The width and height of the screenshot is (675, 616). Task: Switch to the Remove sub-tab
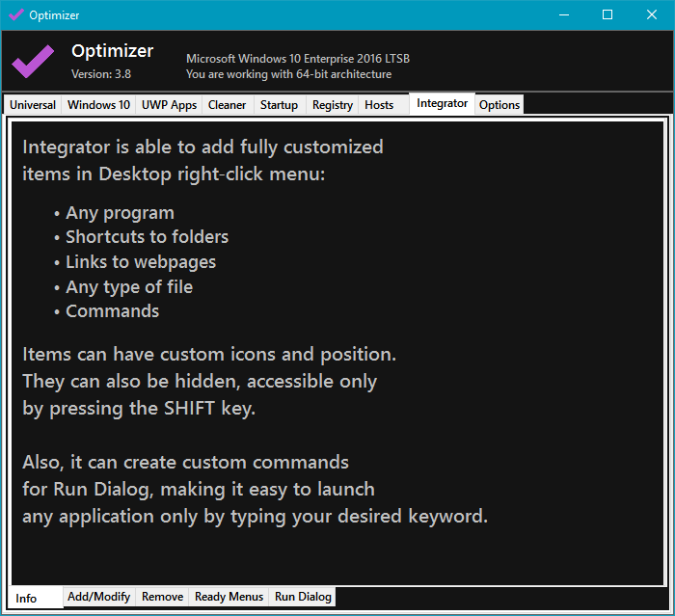[x=162, y=597]
